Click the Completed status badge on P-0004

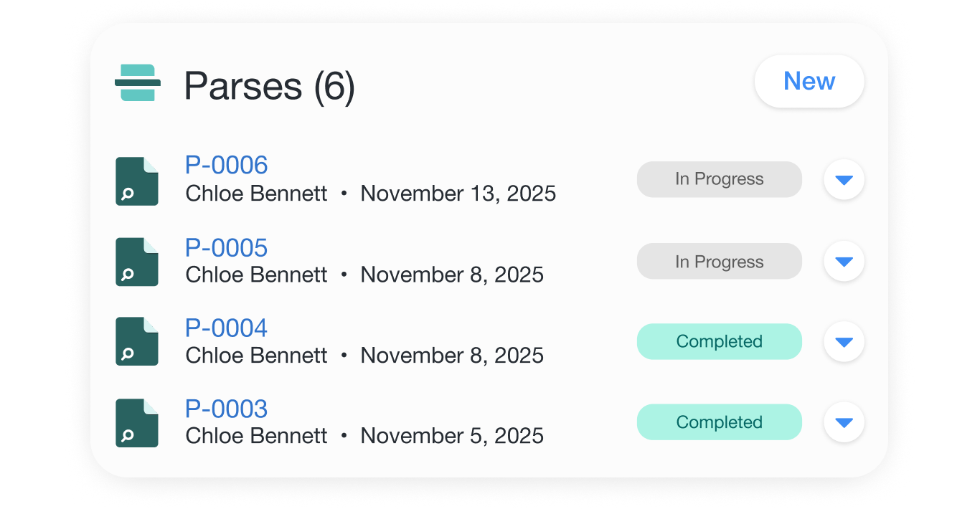pos(719,342)
